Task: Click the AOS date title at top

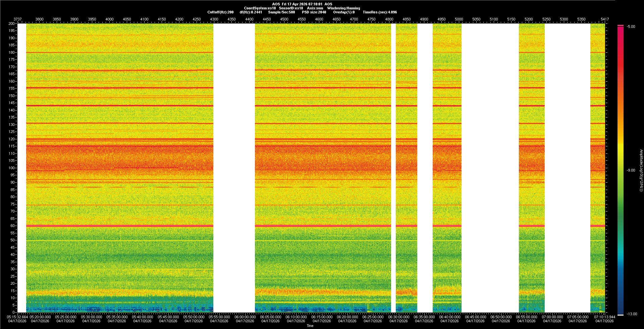Action: 302,4
